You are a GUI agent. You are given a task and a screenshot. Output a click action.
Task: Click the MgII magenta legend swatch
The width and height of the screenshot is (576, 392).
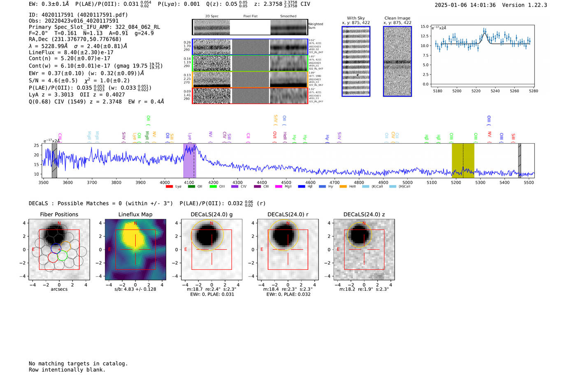pos(279,187)
